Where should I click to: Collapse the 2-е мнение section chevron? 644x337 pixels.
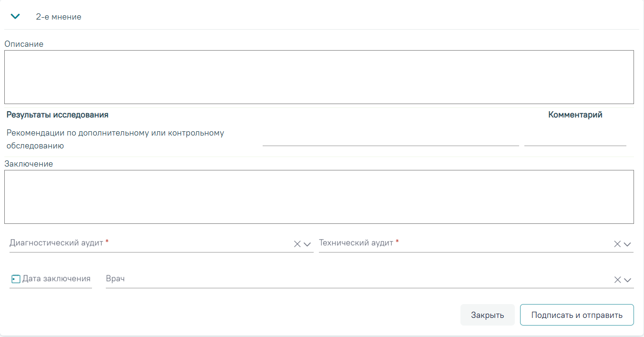click(15, 17)
